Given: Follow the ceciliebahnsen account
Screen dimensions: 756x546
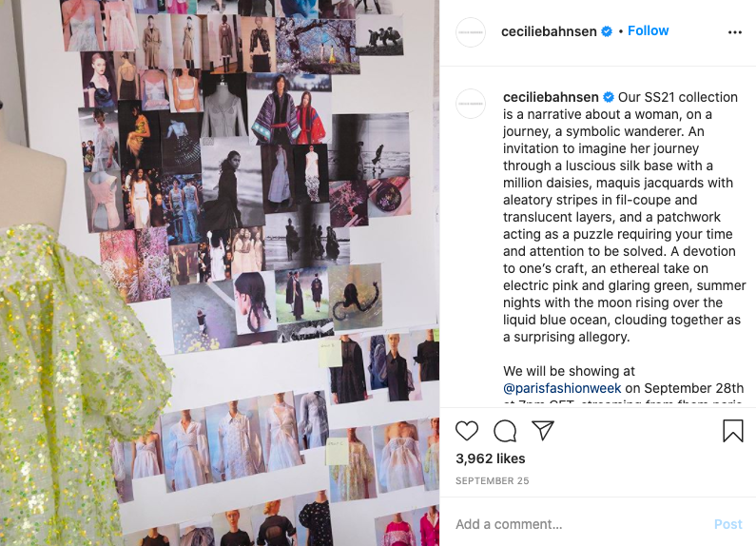Looking at the screenshot, I should pyautogui.click(x=648, y=30).
